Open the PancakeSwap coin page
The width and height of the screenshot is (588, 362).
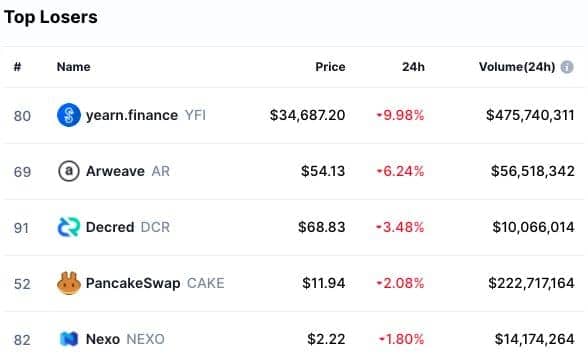[x=133, y=283]
